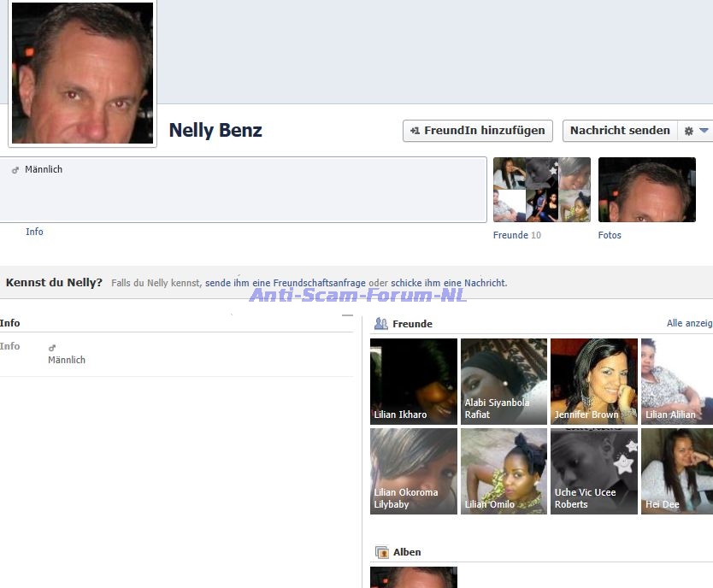This screenshot has height=588, width=713.
Task: Open the Freunde 10 thumbnail collage
Action: click(541, 190)
